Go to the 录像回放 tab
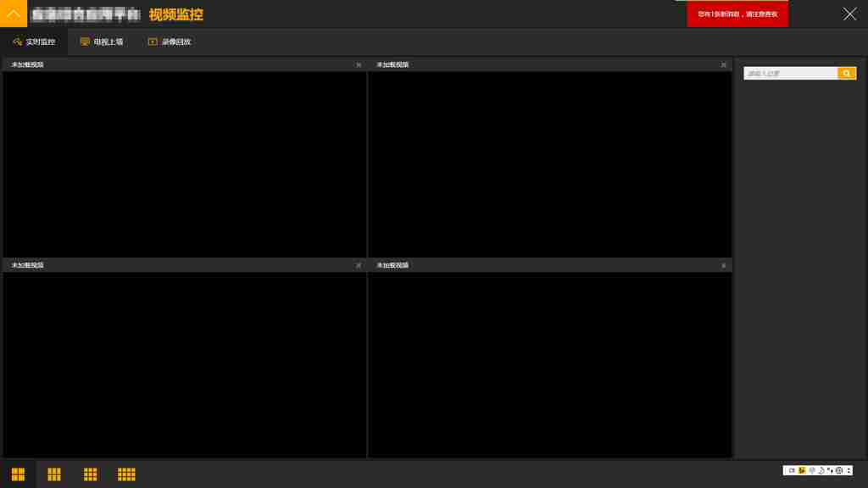The image size is (868, 488). 170,42
